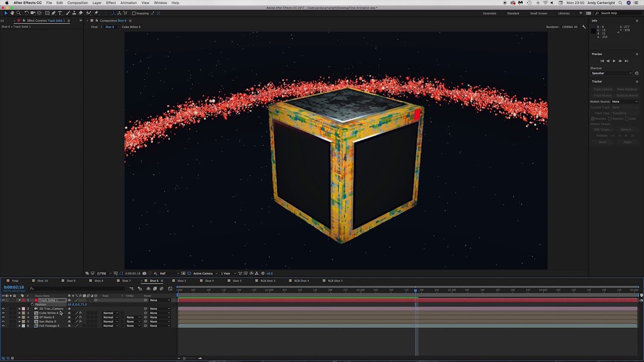The width and height of the screenshot is (644, 362).
Task: Select the Brush tool
Action: tap(68, 13)
